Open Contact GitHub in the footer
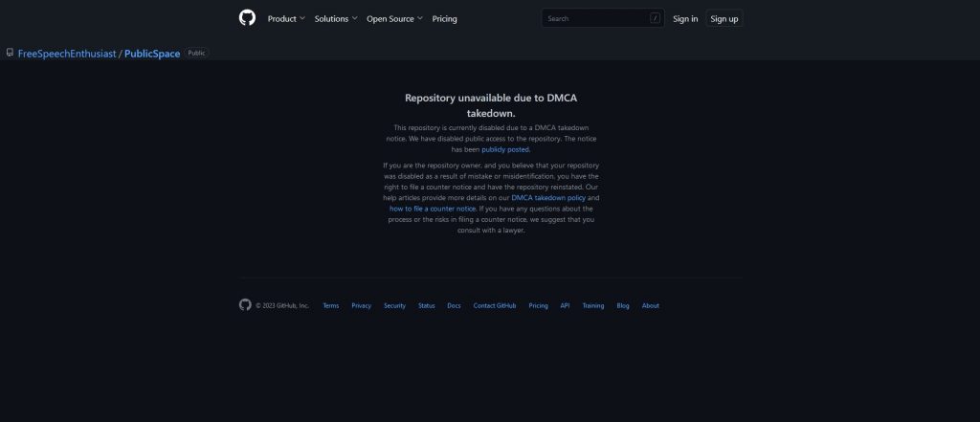980x422 pixels. point(495,305)
